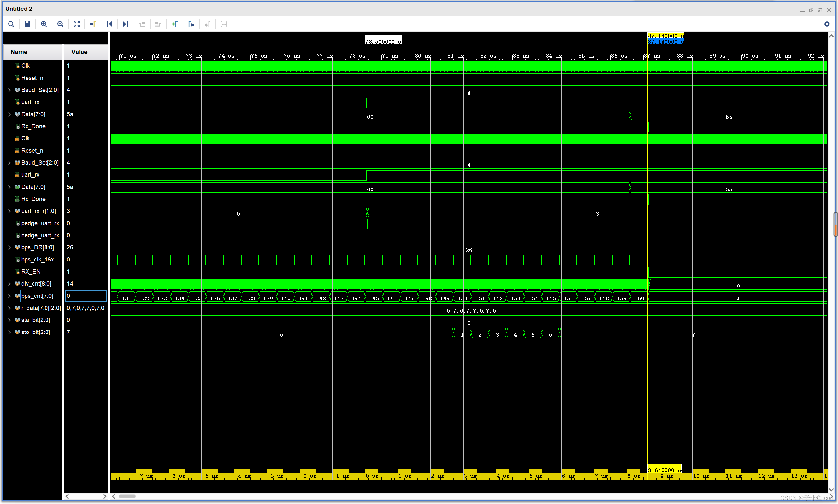Expand the r_data[7:0][2:0] array
The height and width of the screenshot is (504, 838).
pos(9,308)
